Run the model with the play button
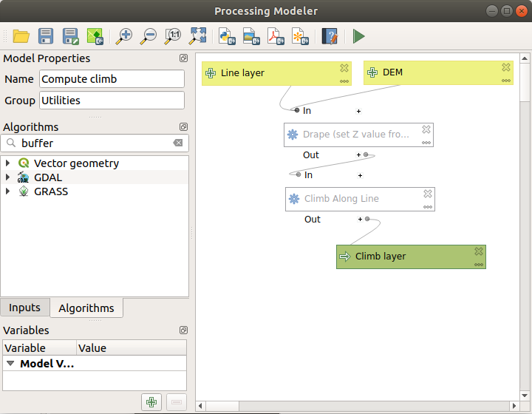Image resolution: width=532 pixels, height=414 pixels. coord(358,35)
